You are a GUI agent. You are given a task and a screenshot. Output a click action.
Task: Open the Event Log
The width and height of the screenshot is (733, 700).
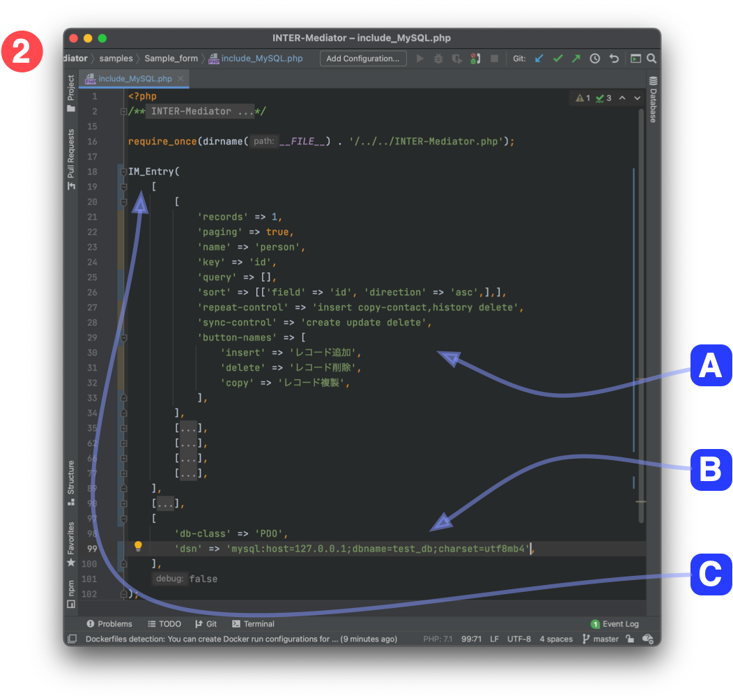pos(615,624)
